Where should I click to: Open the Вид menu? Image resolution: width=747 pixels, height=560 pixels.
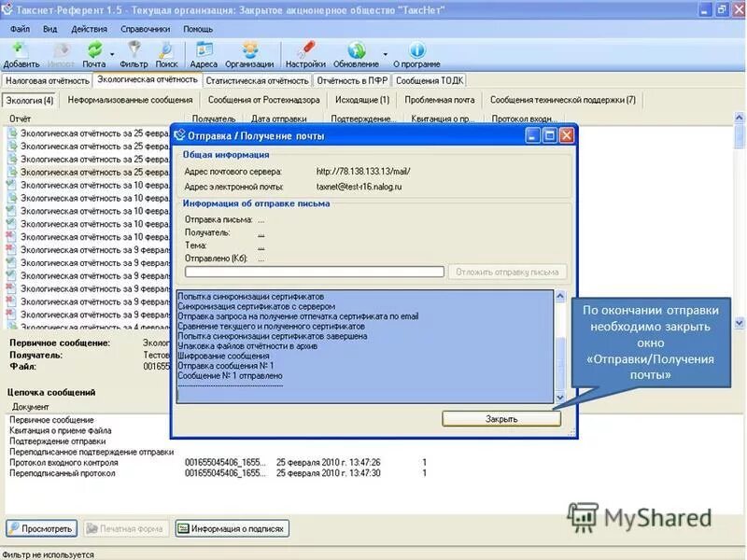coord(50,29)
